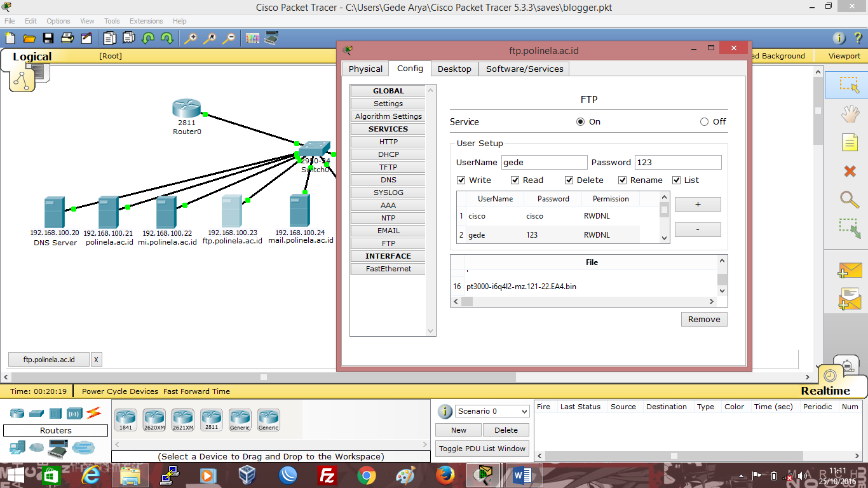Turn the FTP service On

[x=580, y=122]
